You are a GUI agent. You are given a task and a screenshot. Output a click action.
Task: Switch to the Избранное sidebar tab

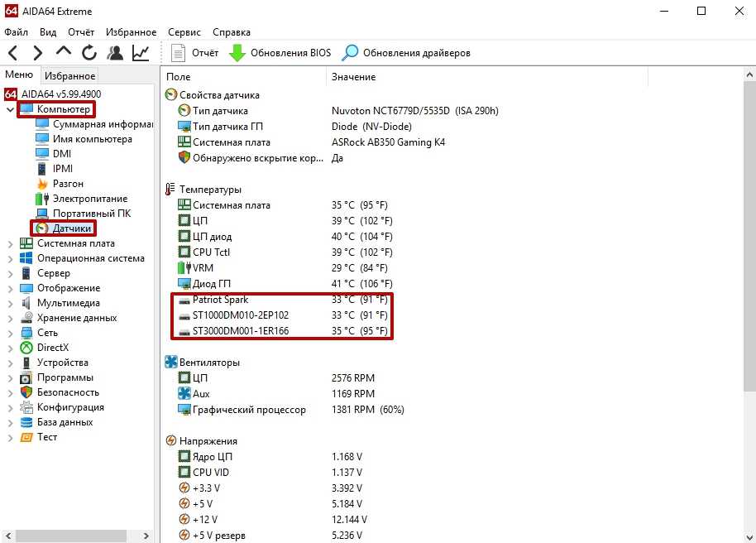click(x=70, y=76)
